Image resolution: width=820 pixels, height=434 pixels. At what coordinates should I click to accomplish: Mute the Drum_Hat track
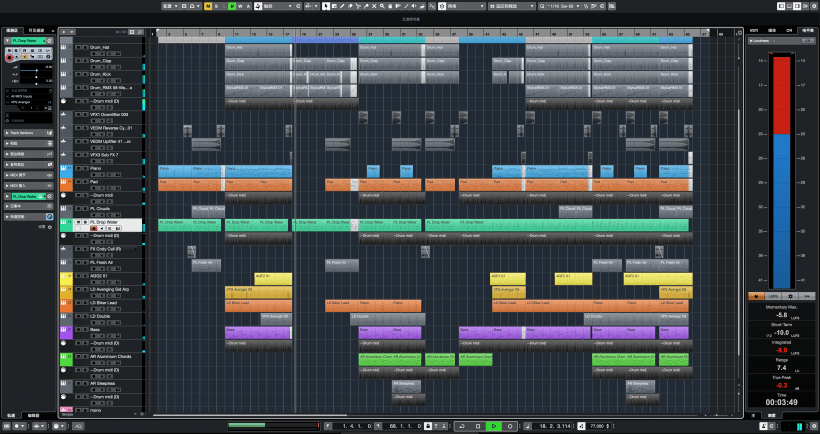78,48
